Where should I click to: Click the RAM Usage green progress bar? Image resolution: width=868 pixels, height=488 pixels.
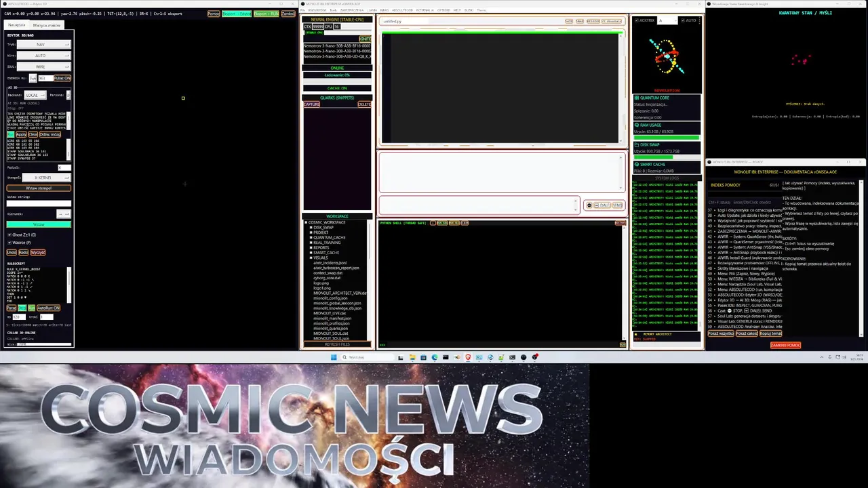667,138
